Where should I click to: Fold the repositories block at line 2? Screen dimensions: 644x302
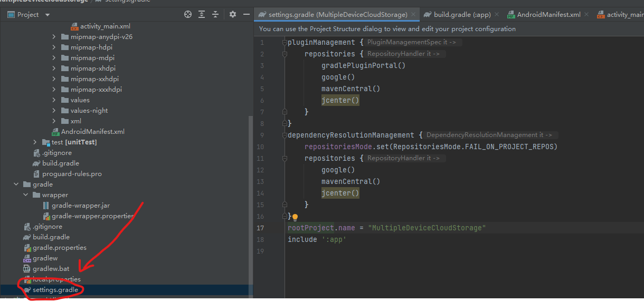point(285,54)
